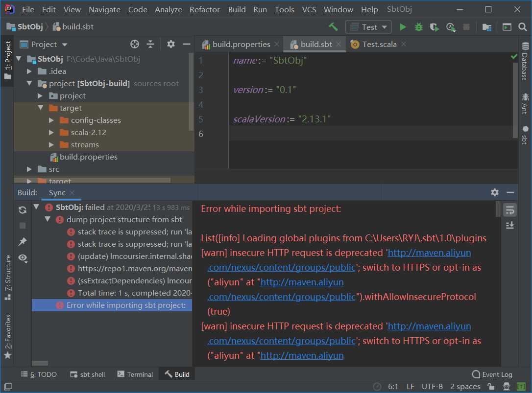
Task: Select 'Error while importing sbt project:' row
Action: (x=112, y=305)
